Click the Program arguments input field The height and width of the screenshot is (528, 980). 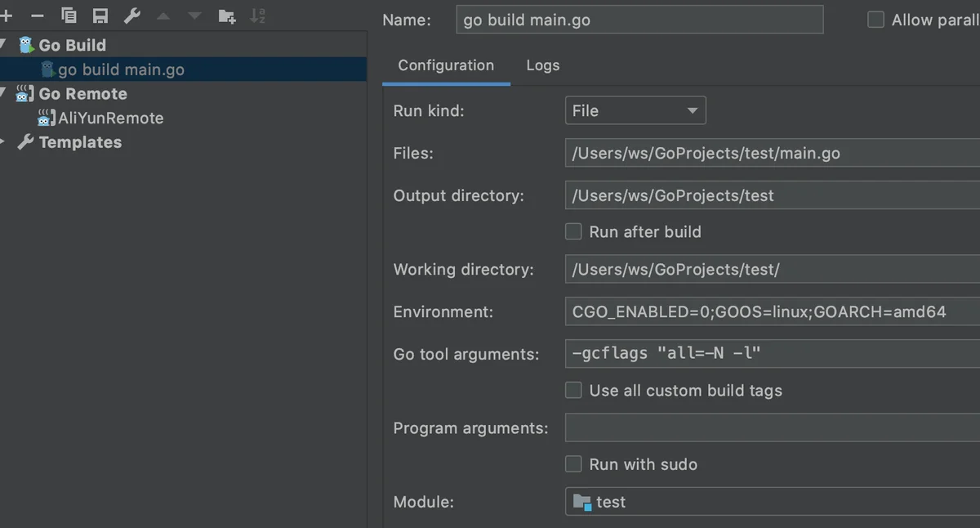[x=772, y=428]
